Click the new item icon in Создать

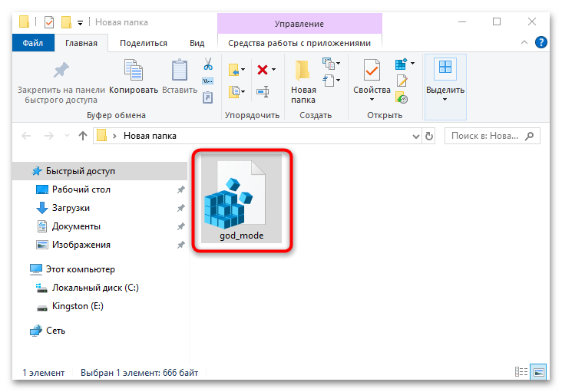point(329,64)
